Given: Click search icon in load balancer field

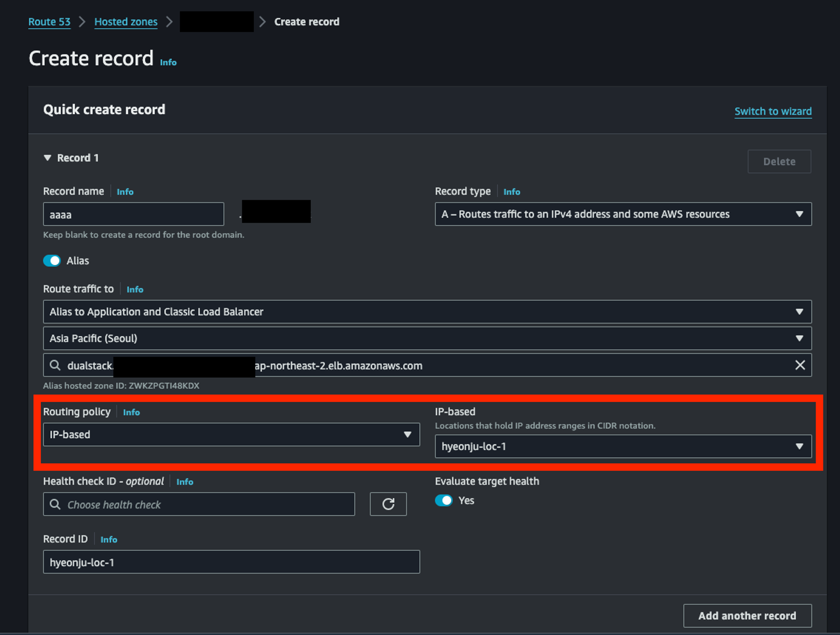Looking at the screenshot, I should coord(55,365).
